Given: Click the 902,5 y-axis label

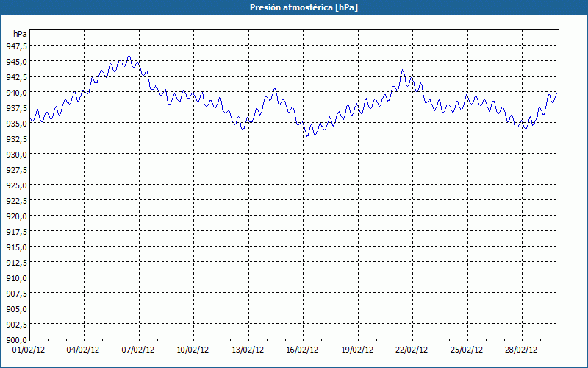Looking at the screenshot, I should click(x=16, y=325).
